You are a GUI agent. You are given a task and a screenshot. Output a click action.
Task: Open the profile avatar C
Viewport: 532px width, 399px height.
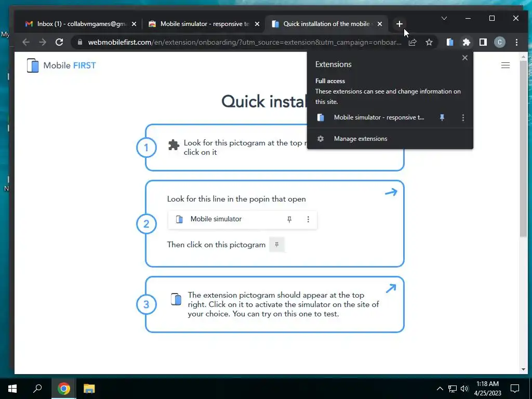(x=499, y=42)
